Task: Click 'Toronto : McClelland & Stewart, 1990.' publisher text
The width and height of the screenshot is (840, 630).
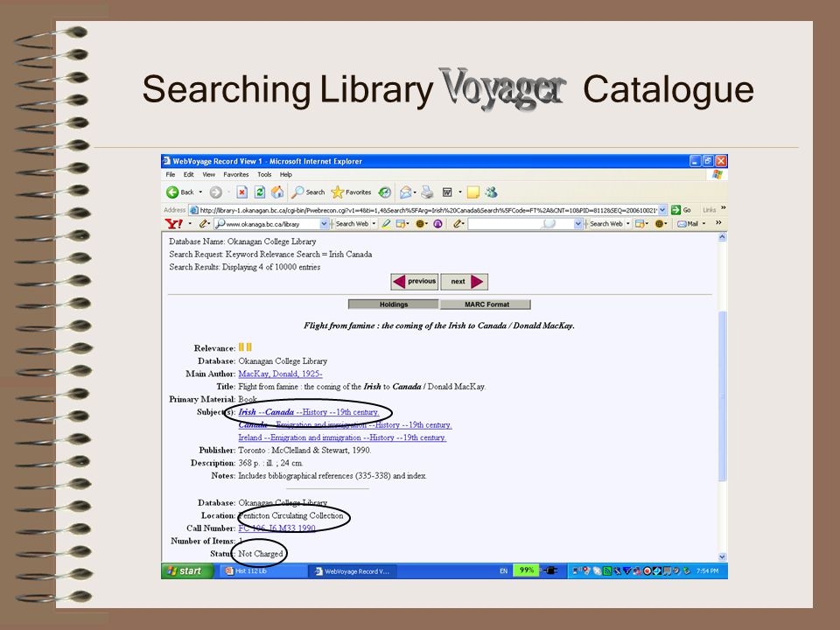Action: click(304, 451)
